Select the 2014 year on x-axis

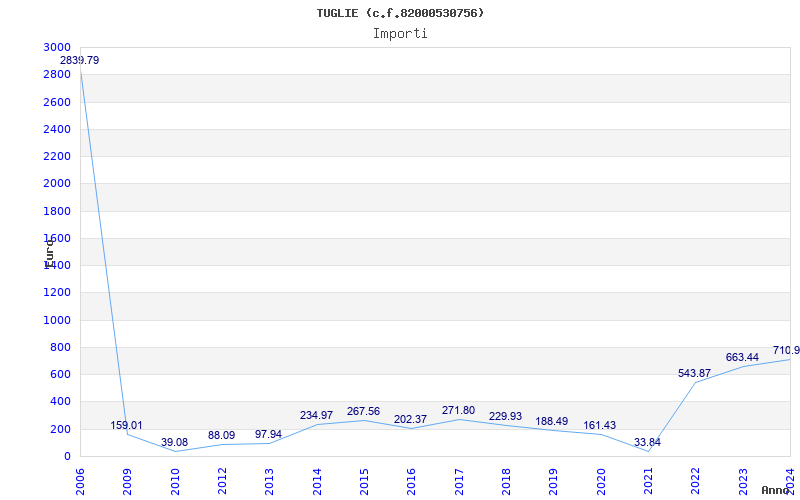click(x=316, y=479)
